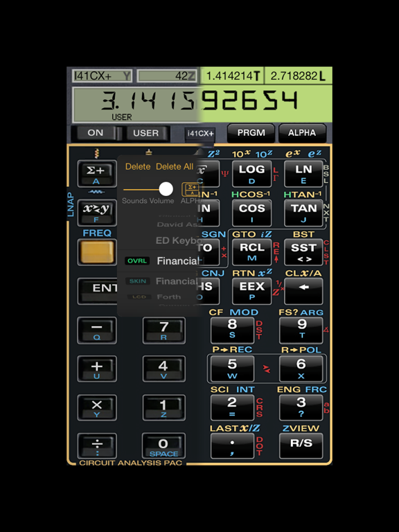Tap the TAN key
The width and height of the screenshot is (399, 532).
[303, 213]
